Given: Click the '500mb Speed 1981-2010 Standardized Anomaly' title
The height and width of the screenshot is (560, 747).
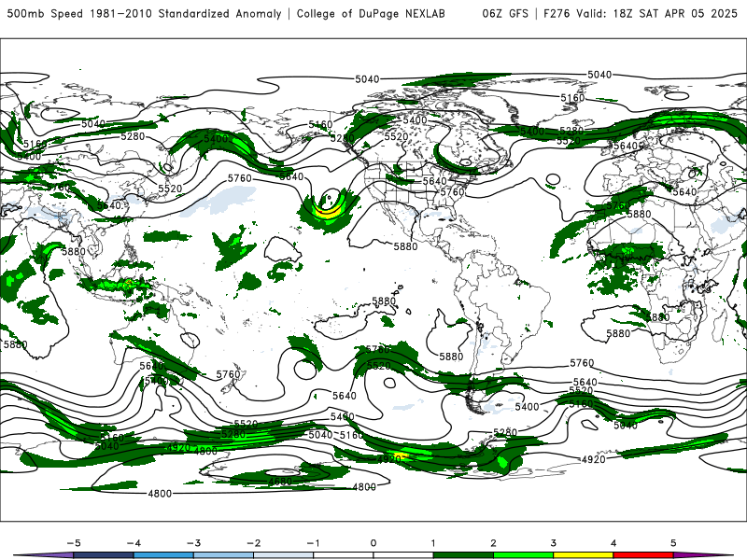Looking at the screenshot, I should pos(145,14).
